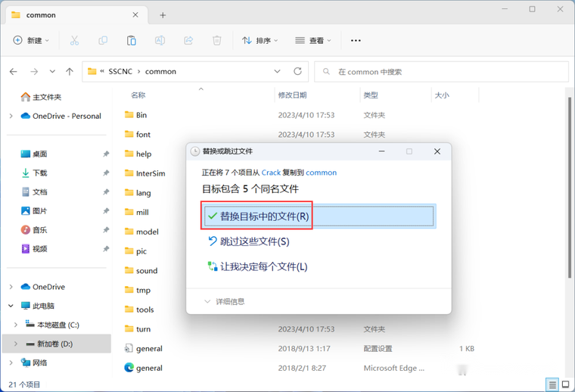Go up one folder level
Viewport: 575px width, 392px height.
tap(70, 71)
